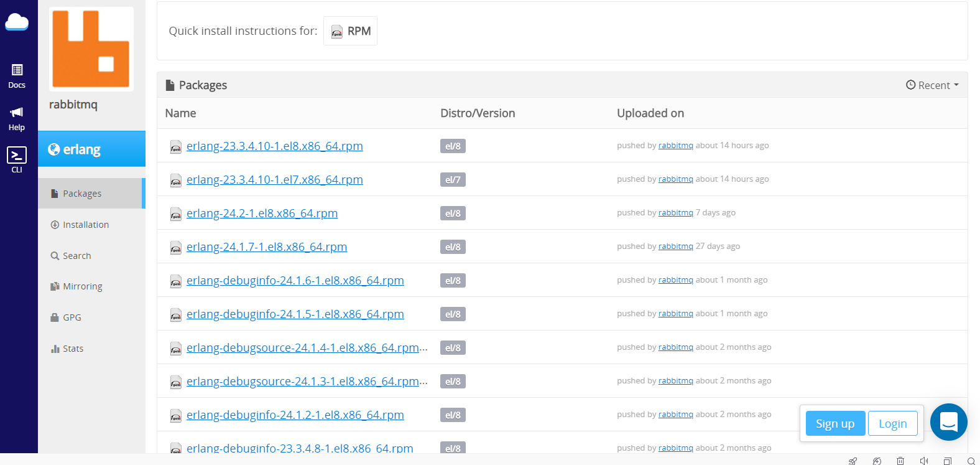The height and width of the screenshot is (465, 980).
Task: Click rabbitmq uploader link, 27 days ago row
Action: (x=675, y=247)
